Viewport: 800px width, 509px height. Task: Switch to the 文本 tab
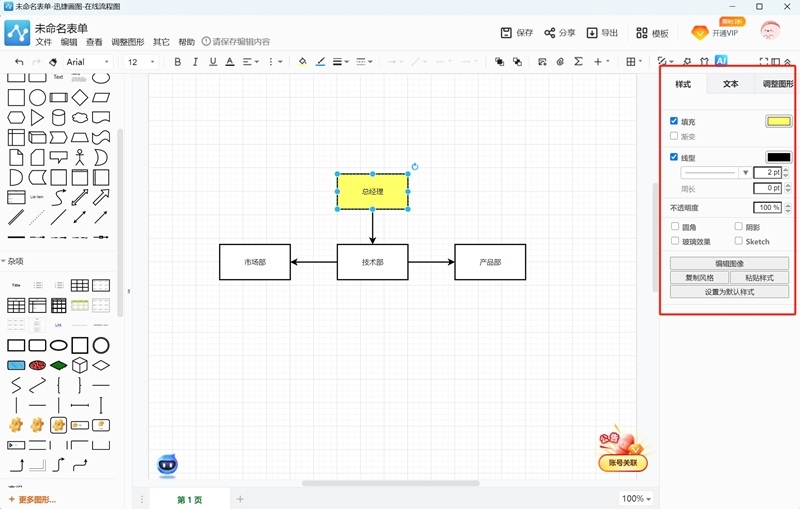pyautogui.click(x=730, y=84)
